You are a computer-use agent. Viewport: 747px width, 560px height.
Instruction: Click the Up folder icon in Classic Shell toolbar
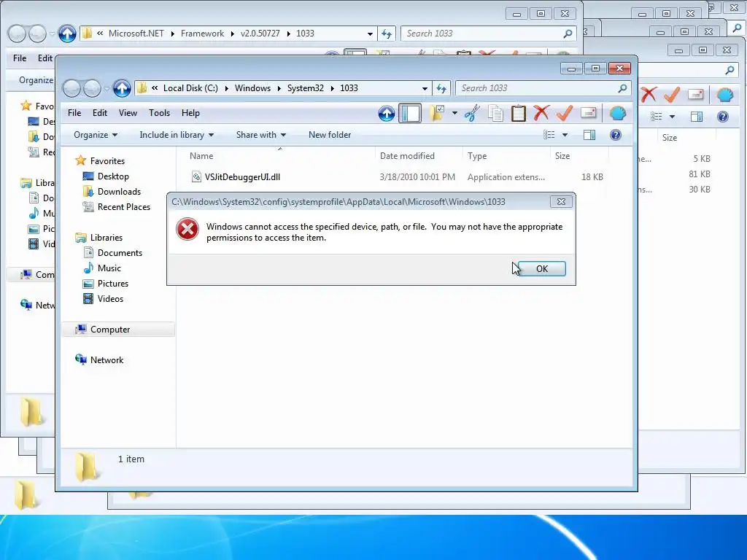(387, 113)
